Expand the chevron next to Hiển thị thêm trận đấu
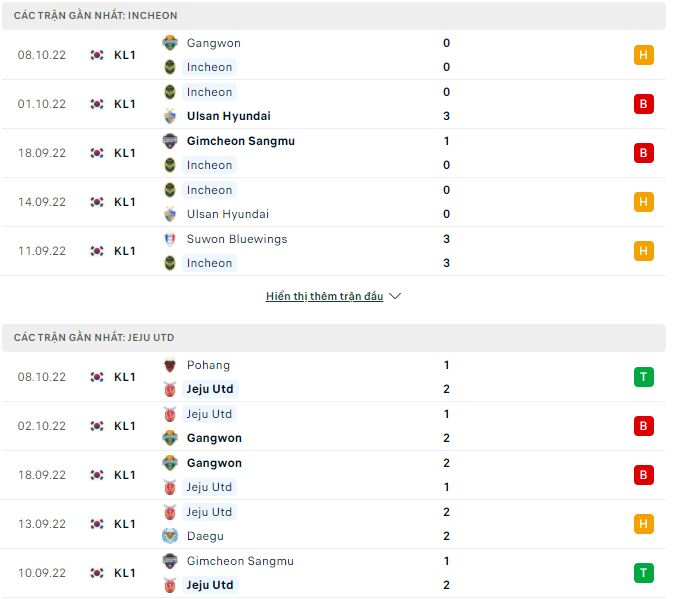 coord(395,296)
